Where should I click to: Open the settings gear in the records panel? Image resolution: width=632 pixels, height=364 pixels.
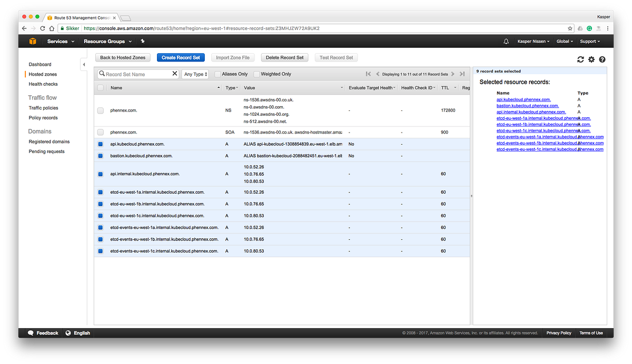click(591, 59)
